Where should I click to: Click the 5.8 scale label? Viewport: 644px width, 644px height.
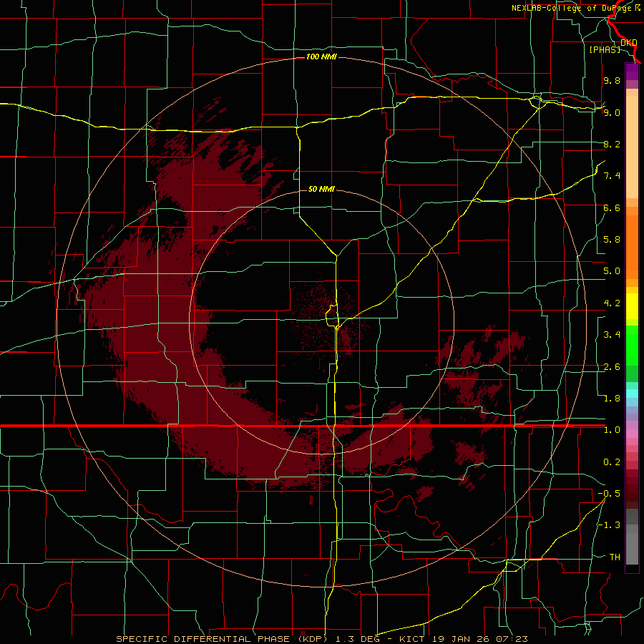tap(612, 240)
